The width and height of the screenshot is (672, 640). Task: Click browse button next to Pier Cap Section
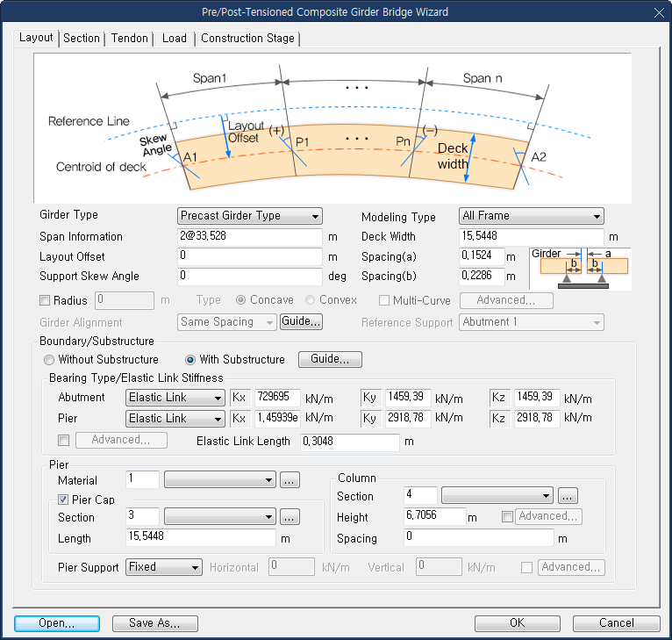point(290,517)
